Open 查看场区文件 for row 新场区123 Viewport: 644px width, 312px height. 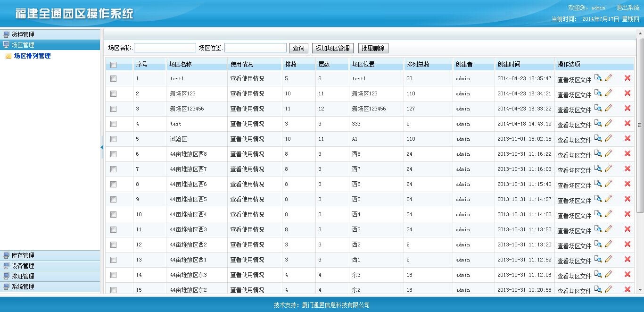(x=574, y=95)
